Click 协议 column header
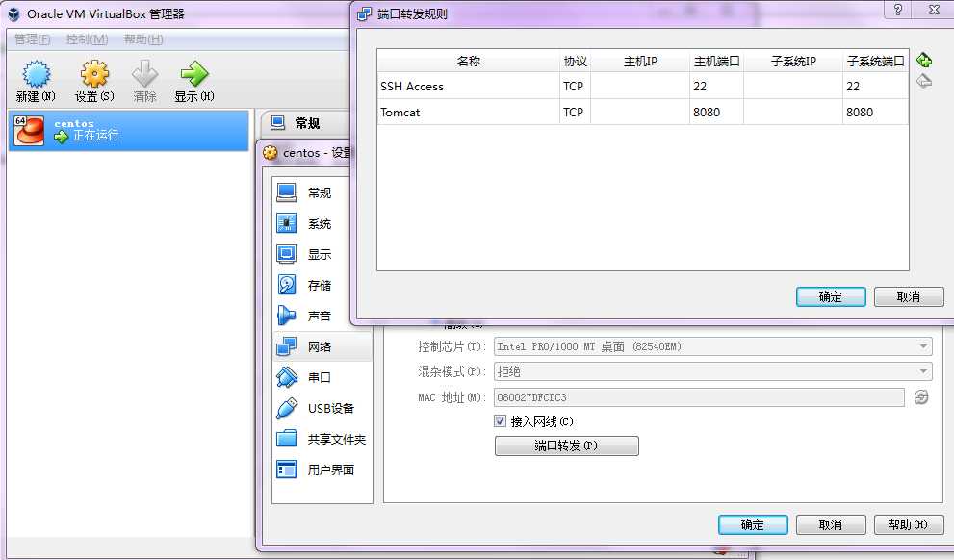 pyautogui.click(x=575, y=61)
